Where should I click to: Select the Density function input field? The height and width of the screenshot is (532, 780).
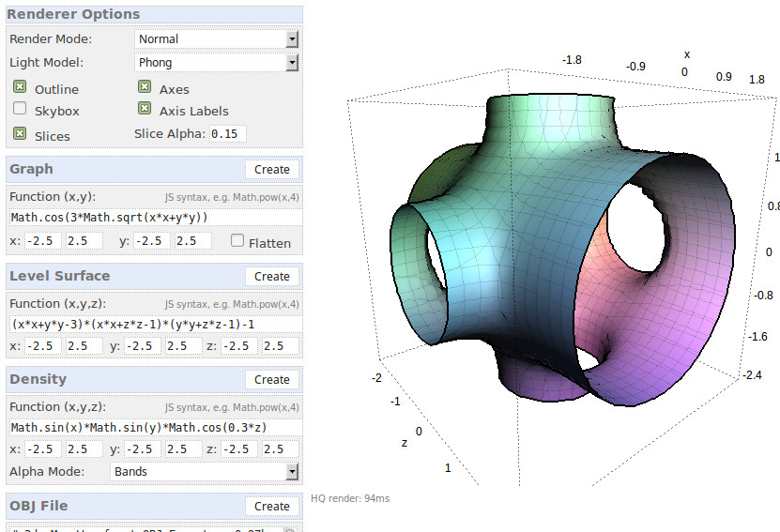155,428
